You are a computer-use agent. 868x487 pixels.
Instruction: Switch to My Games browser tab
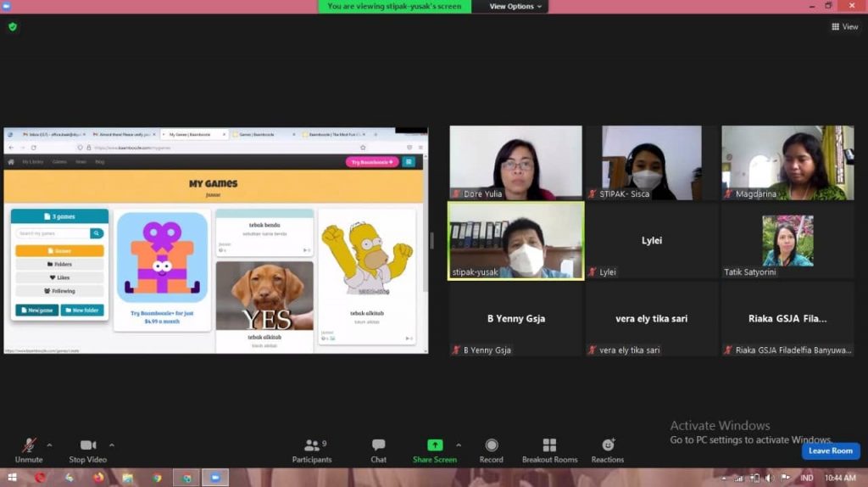click(x=194, y=134)
